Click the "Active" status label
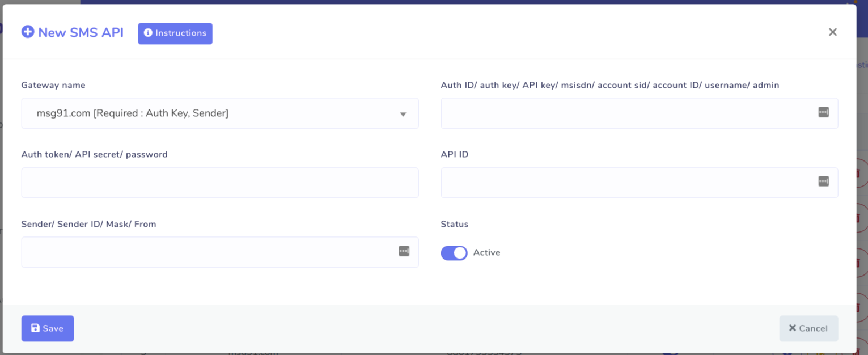868x355 pixels. [487, 253]
